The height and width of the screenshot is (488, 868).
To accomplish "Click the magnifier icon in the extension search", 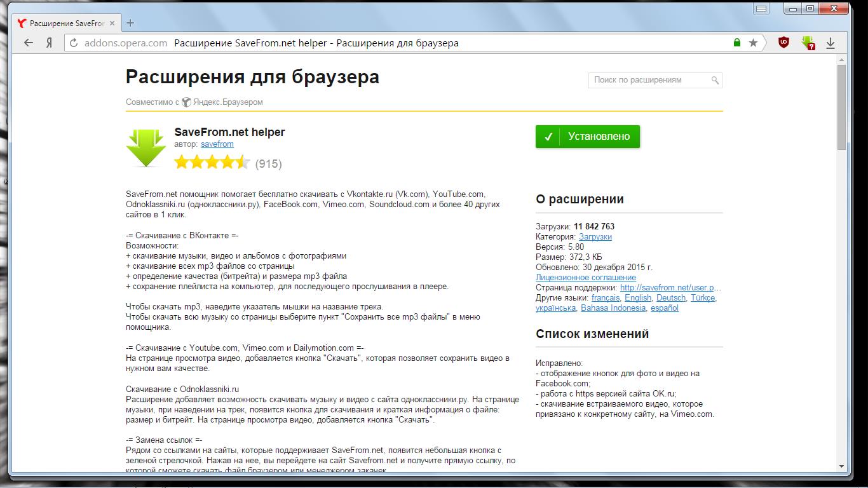I will 715,80.
